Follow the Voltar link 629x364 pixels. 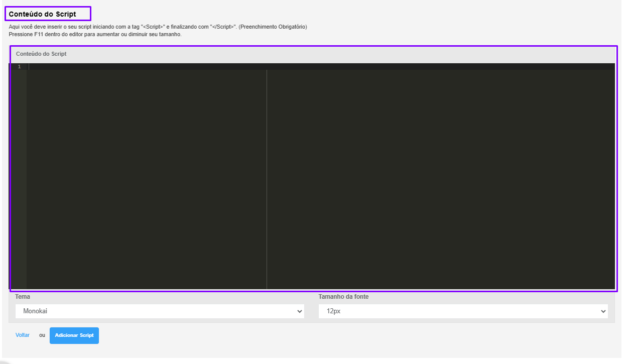click(x=23, y=335)
